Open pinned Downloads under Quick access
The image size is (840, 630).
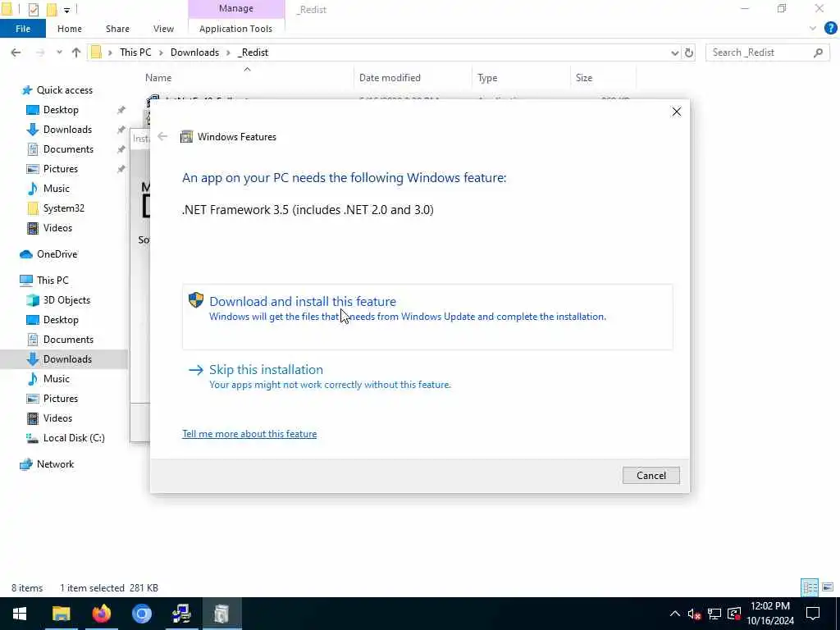[x=67, y=130]
